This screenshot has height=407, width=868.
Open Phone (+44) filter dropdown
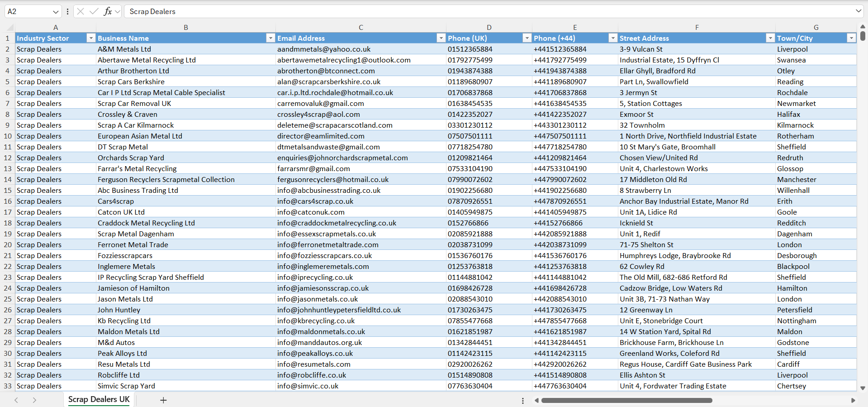pyautogui.click(x=613, y=38)
